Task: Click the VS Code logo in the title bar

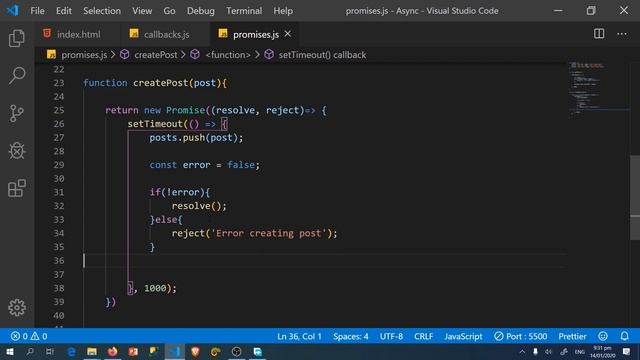Action: (13, 10)
